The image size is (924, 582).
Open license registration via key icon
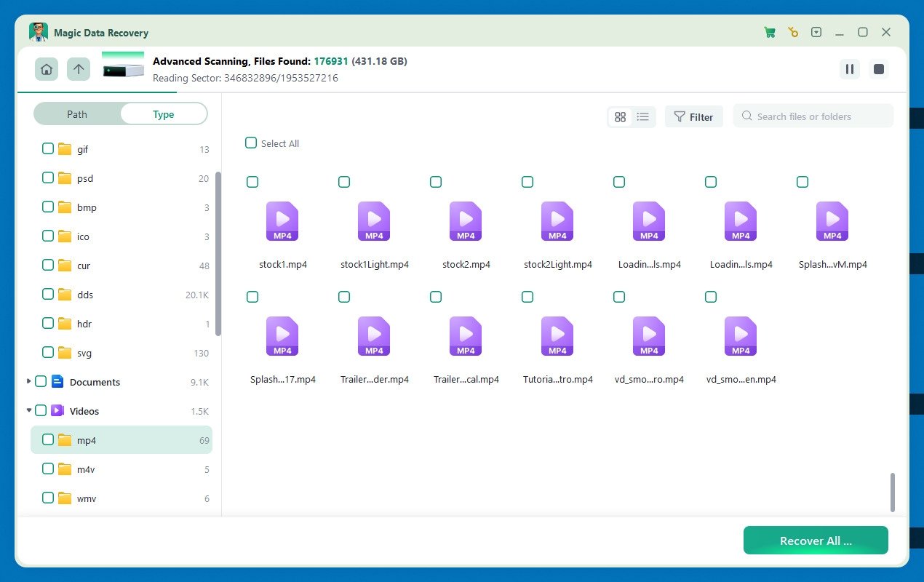click(792, 32)
